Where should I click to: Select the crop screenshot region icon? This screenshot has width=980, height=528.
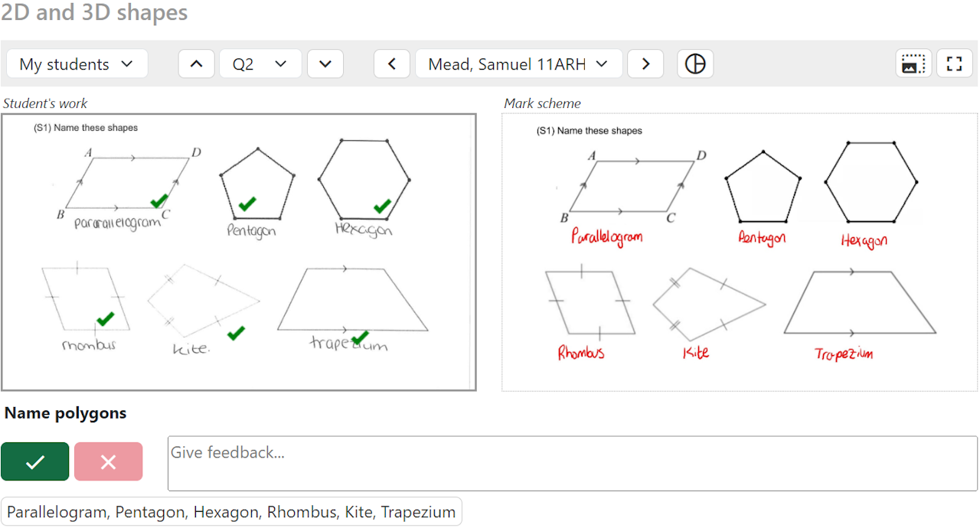(913, 64)
